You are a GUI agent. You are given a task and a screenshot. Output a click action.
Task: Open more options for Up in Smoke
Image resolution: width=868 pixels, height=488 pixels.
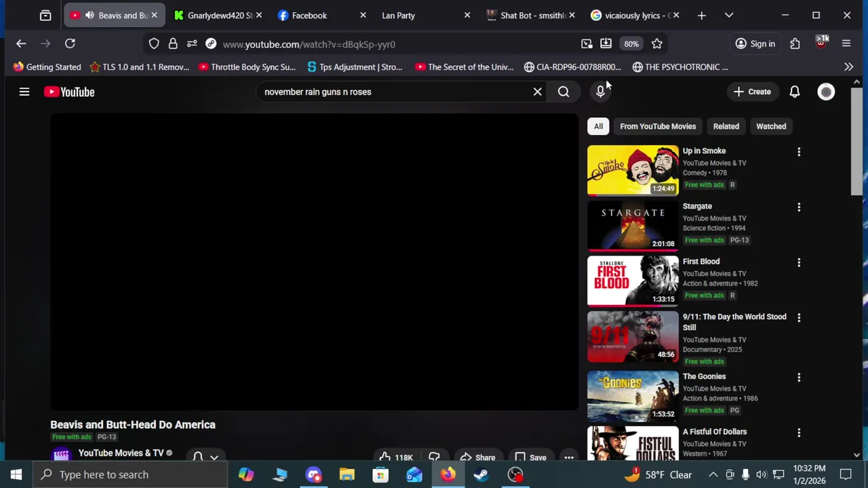click(799, 152)
